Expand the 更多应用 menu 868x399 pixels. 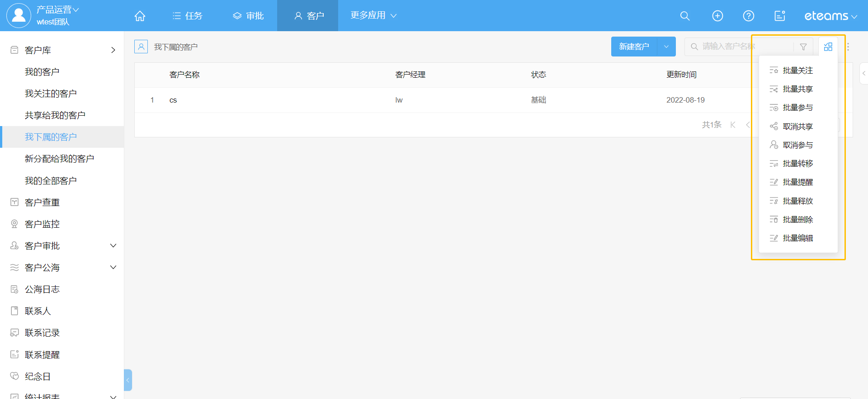pos(373,15)
